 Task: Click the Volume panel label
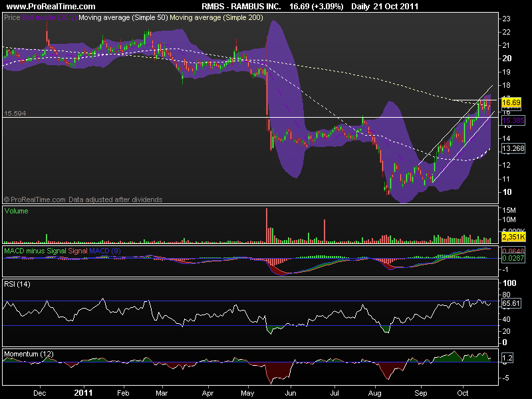16,211
